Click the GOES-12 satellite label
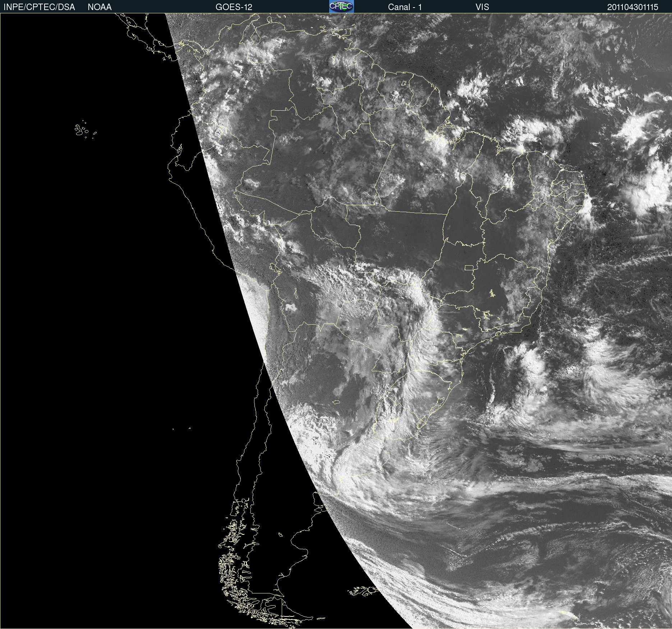 tap(234, 7)
